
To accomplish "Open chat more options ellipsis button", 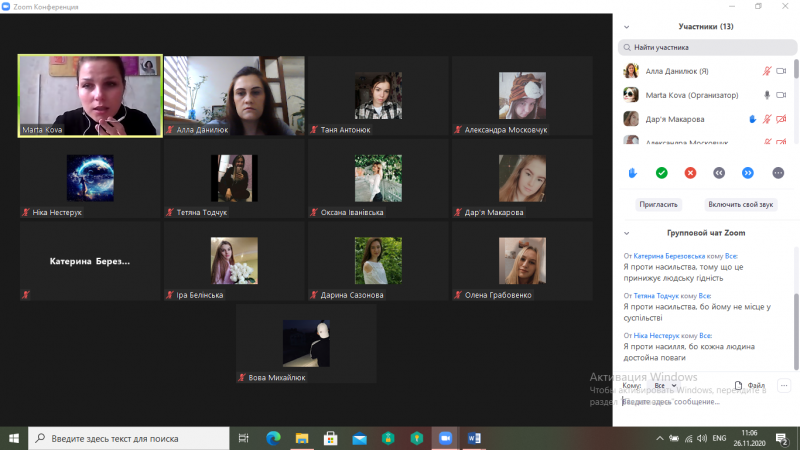I will (784, 385).
